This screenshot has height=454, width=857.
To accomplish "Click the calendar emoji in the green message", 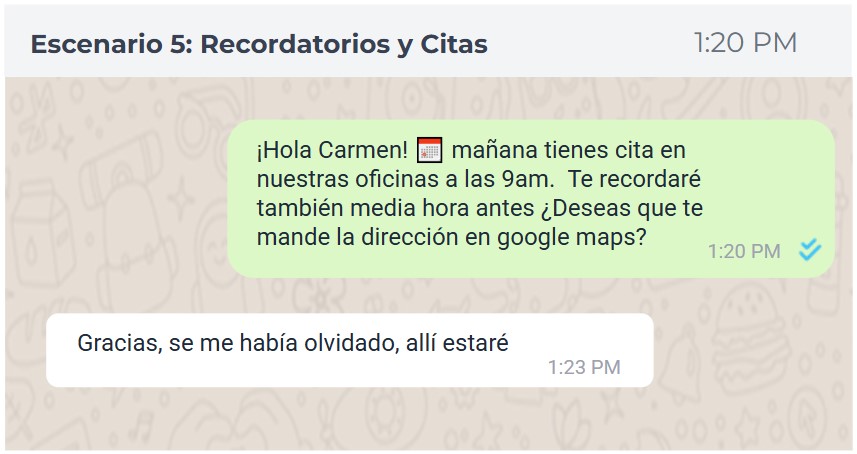I will click(429, 150).
